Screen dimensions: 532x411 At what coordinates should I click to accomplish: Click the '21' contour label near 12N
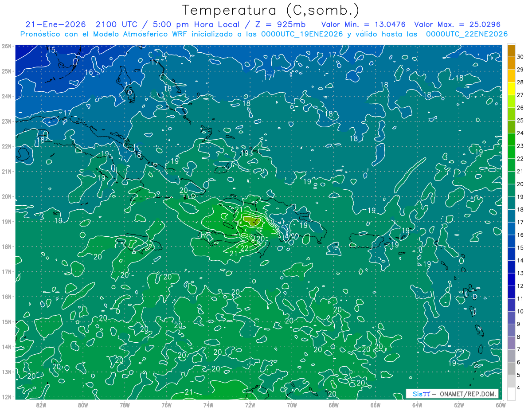click(x=189, y=392)
